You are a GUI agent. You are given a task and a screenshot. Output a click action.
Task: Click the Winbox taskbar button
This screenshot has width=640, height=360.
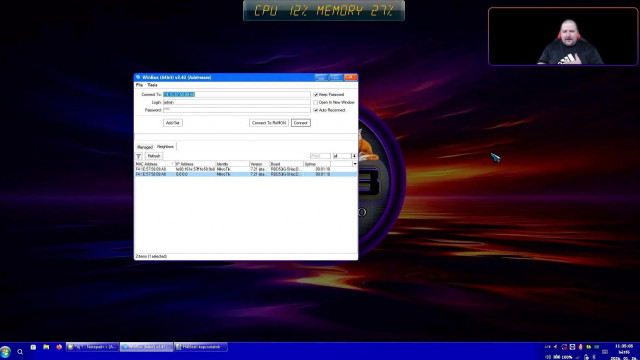pyautogui.click(x=147, y=347)
